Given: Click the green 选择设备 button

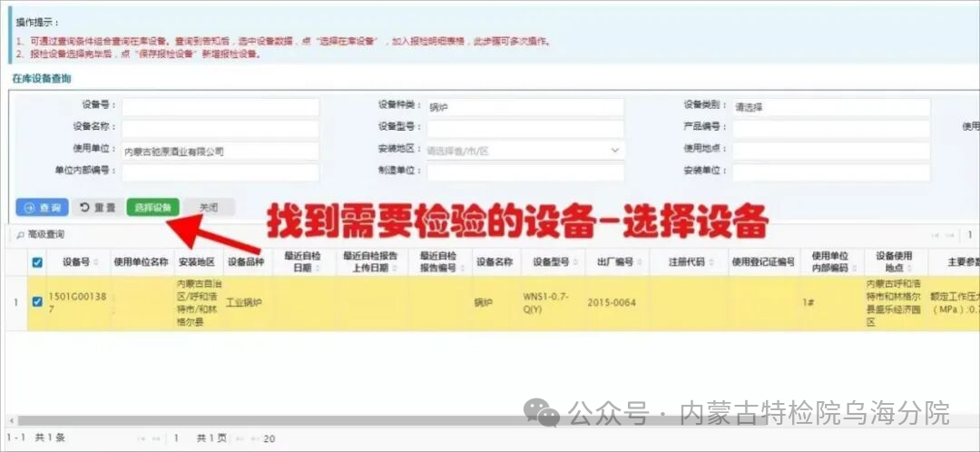Looking at the screenshot, I should 153,208.
